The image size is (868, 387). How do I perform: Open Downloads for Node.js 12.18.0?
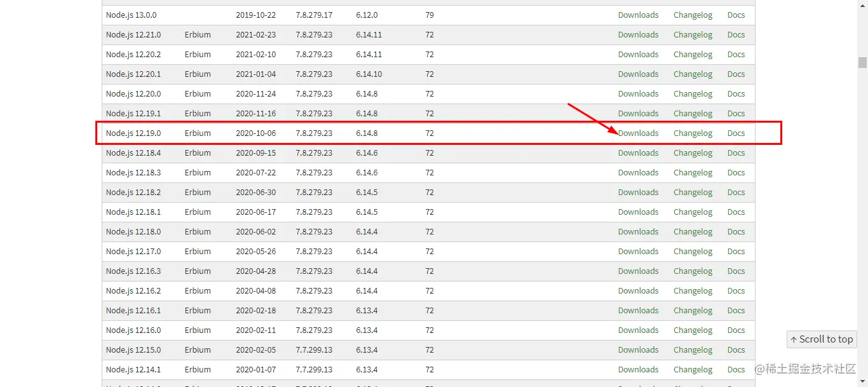[x=638, y=232]
